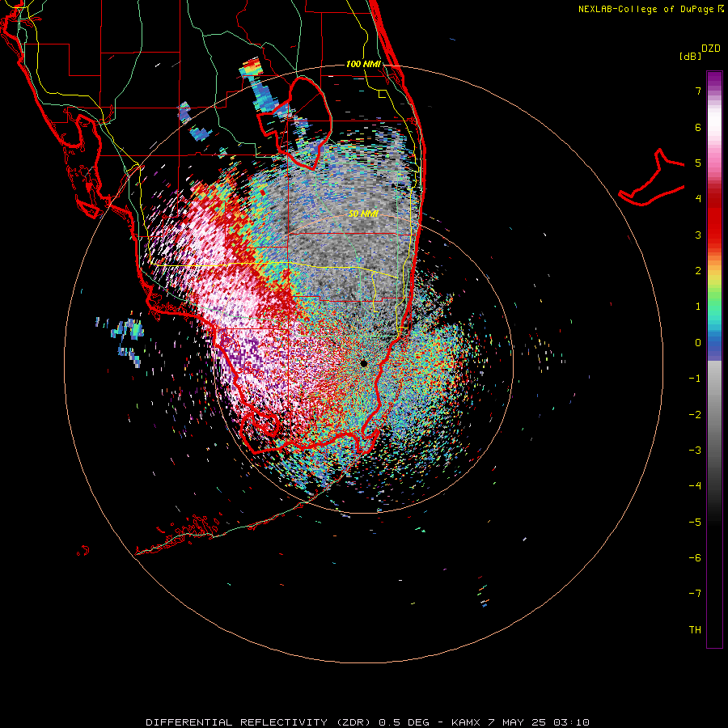Select the -5 value on color scale
Screen dimensions: 728x728
click(x=695, y=523)
